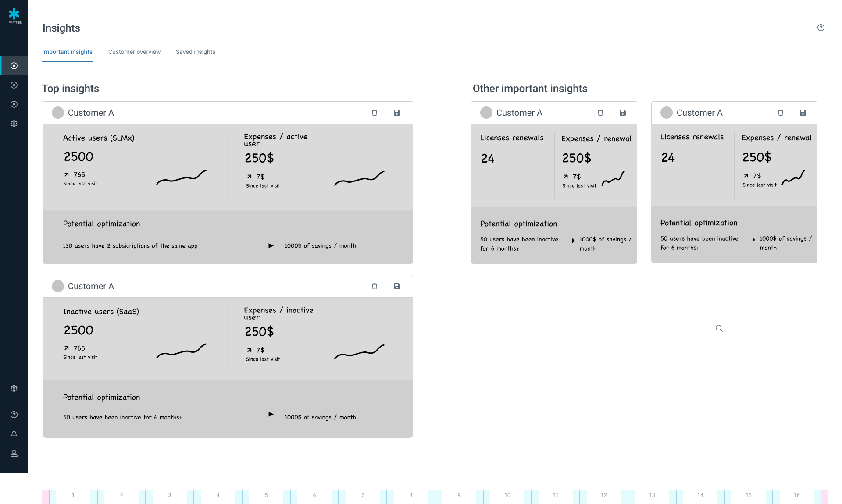The width and height of the screenshot is (842, 504).
Task: Click trash icon on Inactive users card
Action: 375,286
